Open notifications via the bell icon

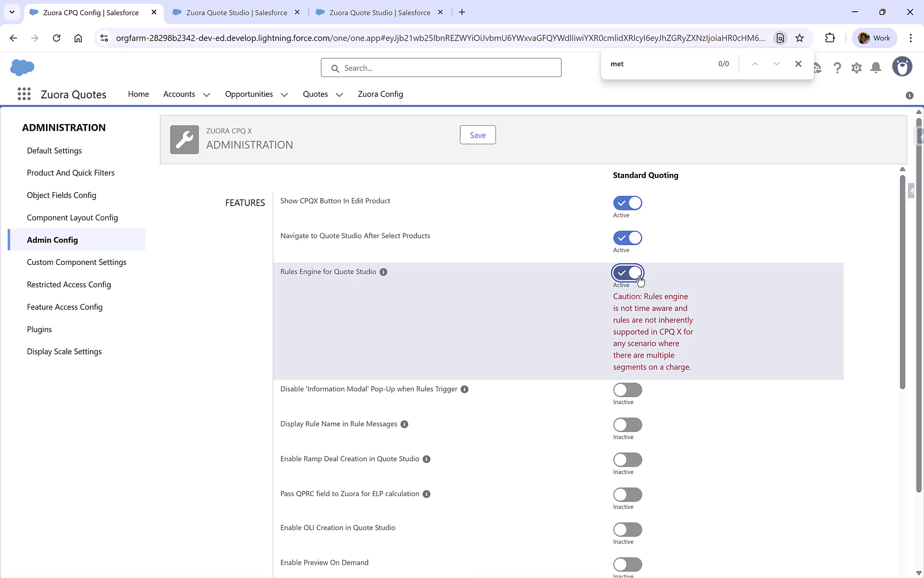(x=875, y=67)
